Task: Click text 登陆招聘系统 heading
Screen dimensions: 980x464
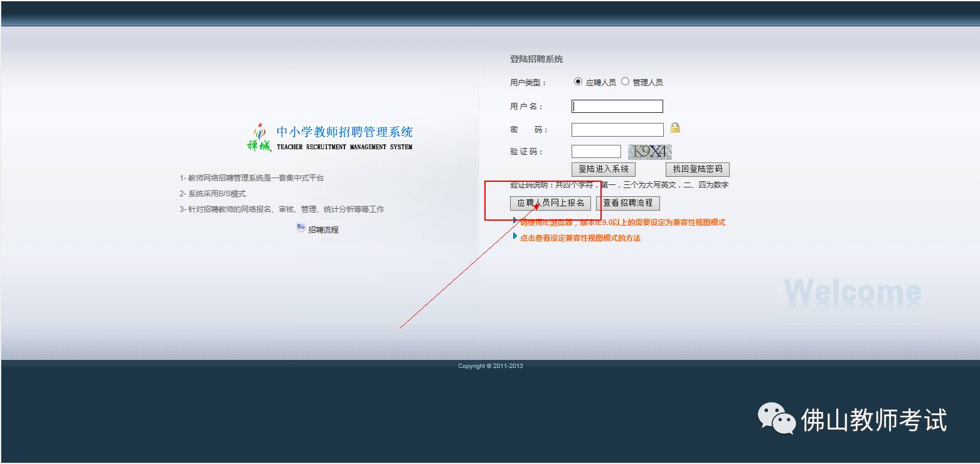Action: click(x=536, y=60)
